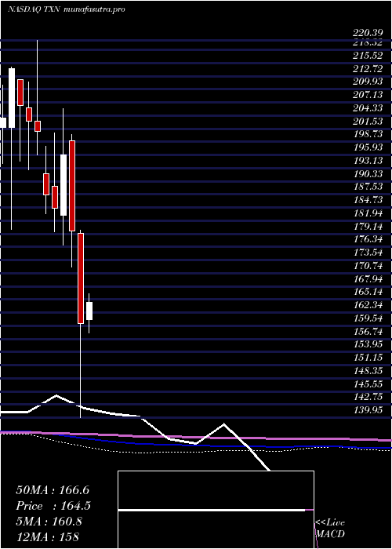
Task: Click the 176.34 price axis label
Action: click(x=368, y=239)
